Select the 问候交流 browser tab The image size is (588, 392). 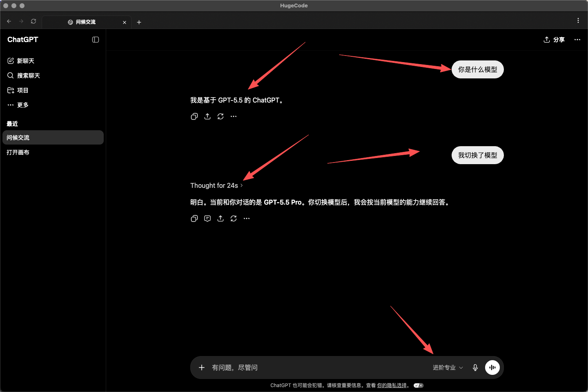[x=86, y=22]
